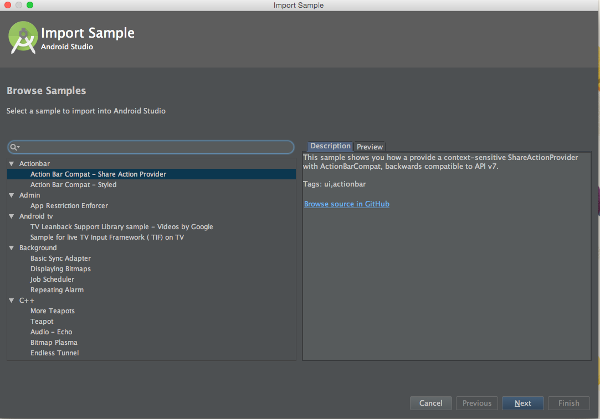Collapse the C++ category
Screen dimensions: 600x419
11,301
